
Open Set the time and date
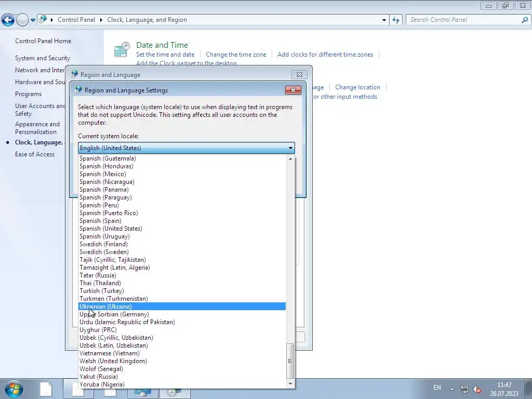point(165,54)
